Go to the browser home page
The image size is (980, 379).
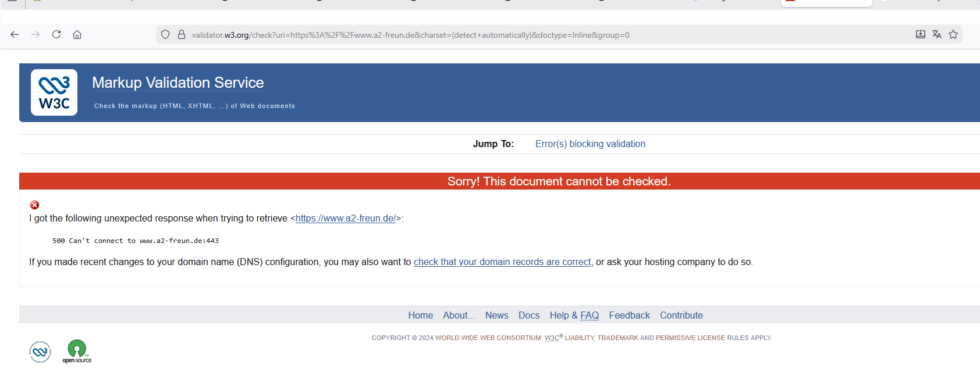(77, 35)
